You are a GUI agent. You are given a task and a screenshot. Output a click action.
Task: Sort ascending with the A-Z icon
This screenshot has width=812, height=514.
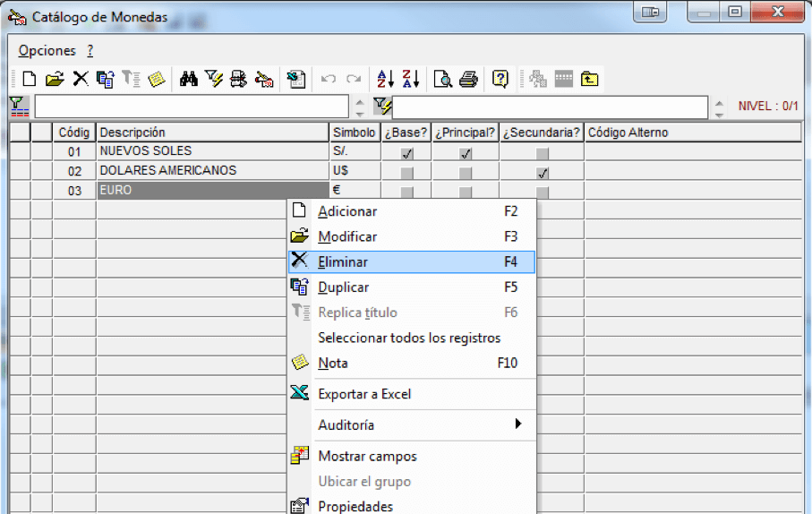[385, 80]
